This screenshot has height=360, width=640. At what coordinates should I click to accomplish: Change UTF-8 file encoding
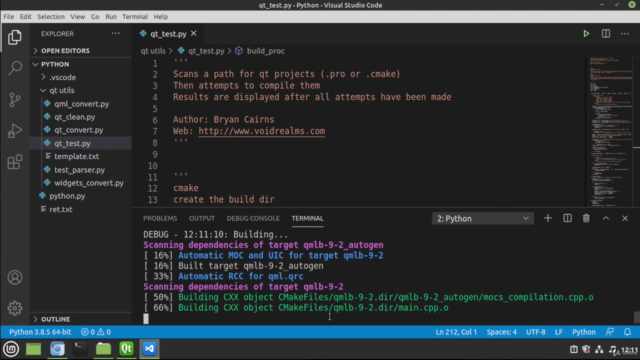tap(536, 332)
